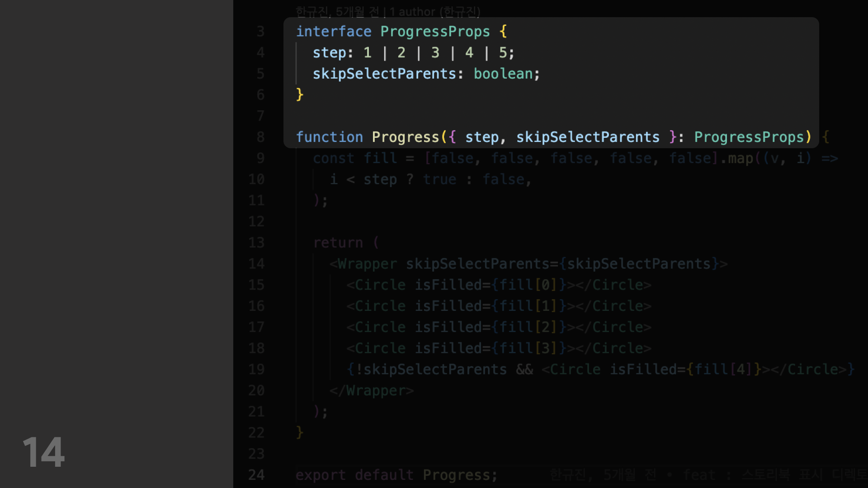The image size is (868, 488).
Task: Click the 'function' keyword on line 8
Action: 329,137
